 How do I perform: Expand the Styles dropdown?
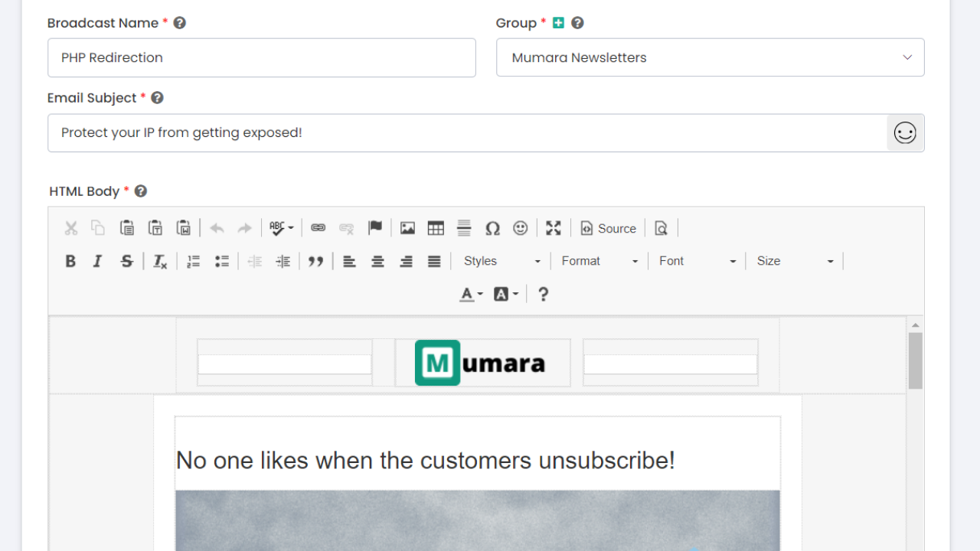pos(501,262)
